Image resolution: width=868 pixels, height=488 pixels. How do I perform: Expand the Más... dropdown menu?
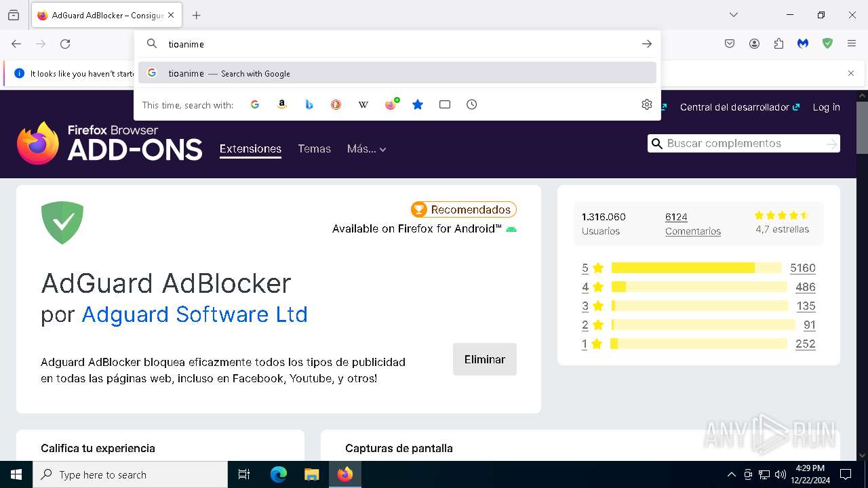366,149
